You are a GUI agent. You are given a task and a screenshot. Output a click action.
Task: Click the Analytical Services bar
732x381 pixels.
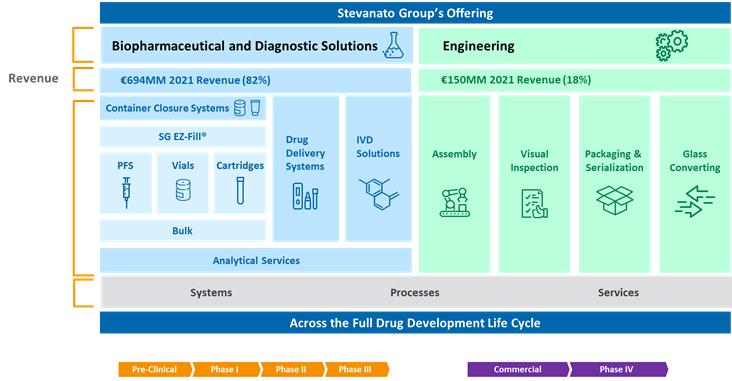(x=256, y=261)
